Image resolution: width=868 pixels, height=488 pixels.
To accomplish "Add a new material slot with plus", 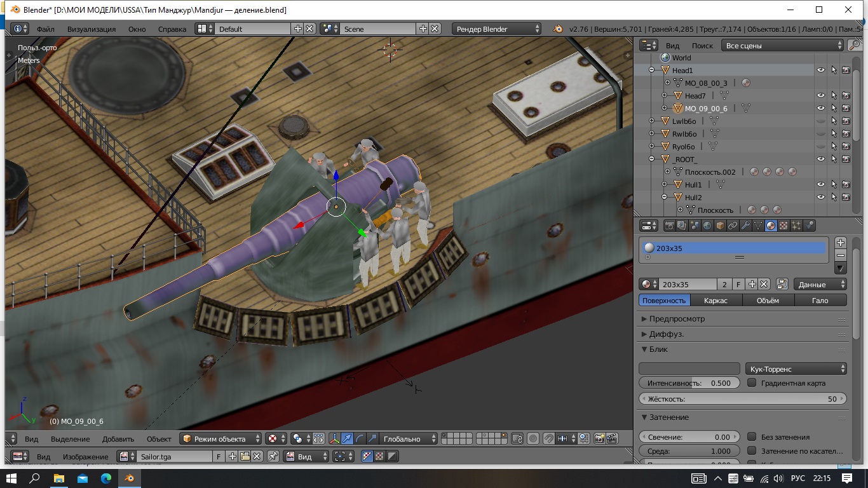I will click(x=841, y=243).
